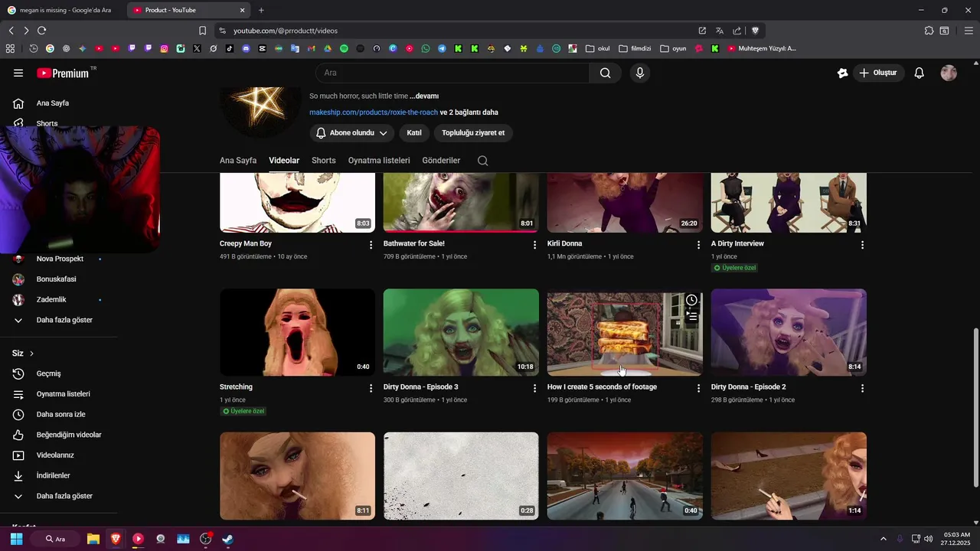
Task: Add 'How I create 5 seconds' to Watch later
Action: click(691, 300)
